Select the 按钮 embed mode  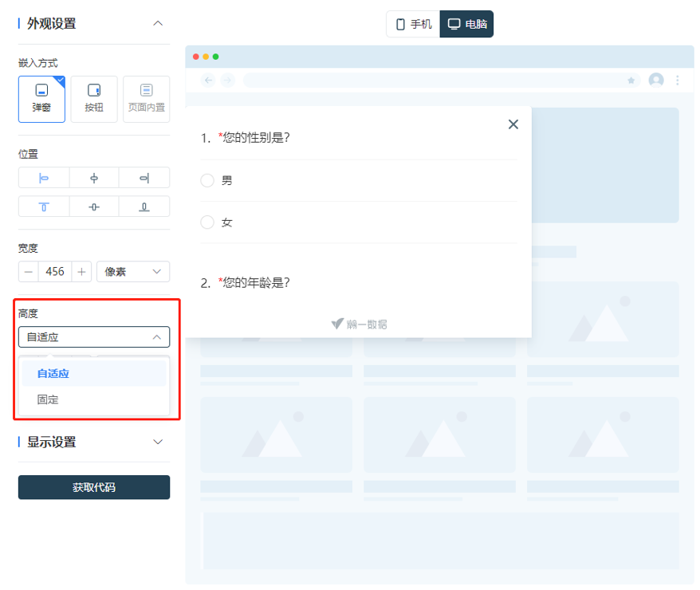(94, 99)
